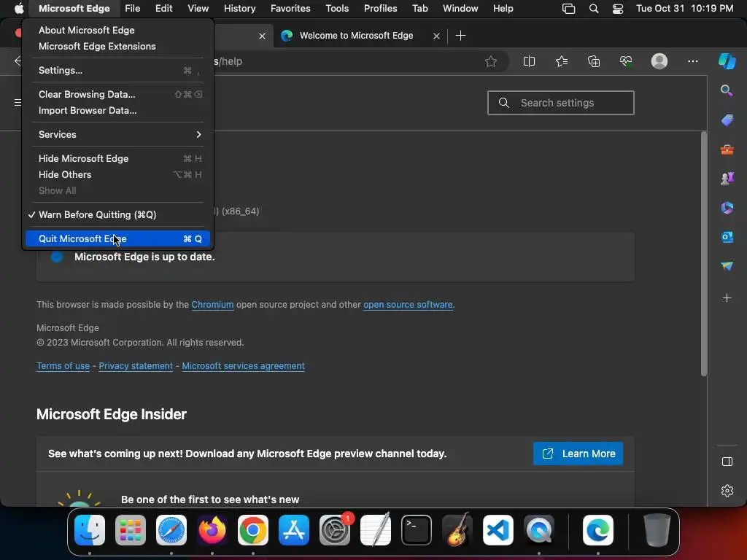Add a sidebar app with plus icon
The height and width of the screenshot is (560, 747).
click(727, 298)
